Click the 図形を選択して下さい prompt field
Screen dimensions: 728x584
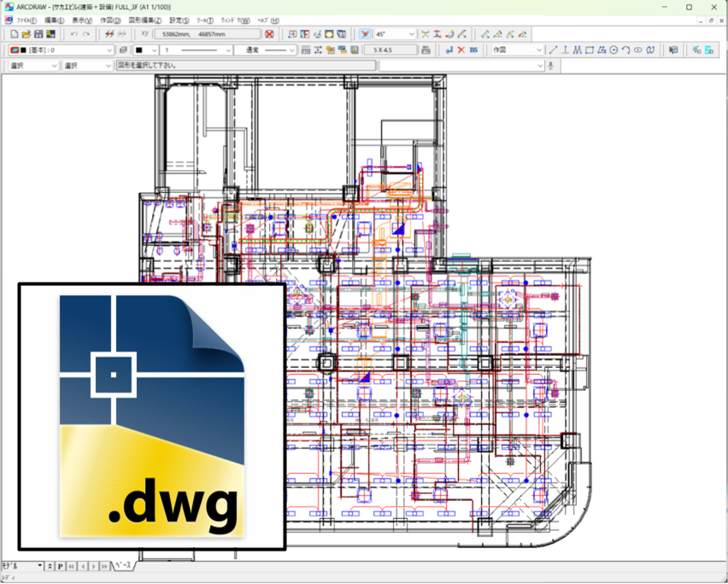click(x=245, y=66)
